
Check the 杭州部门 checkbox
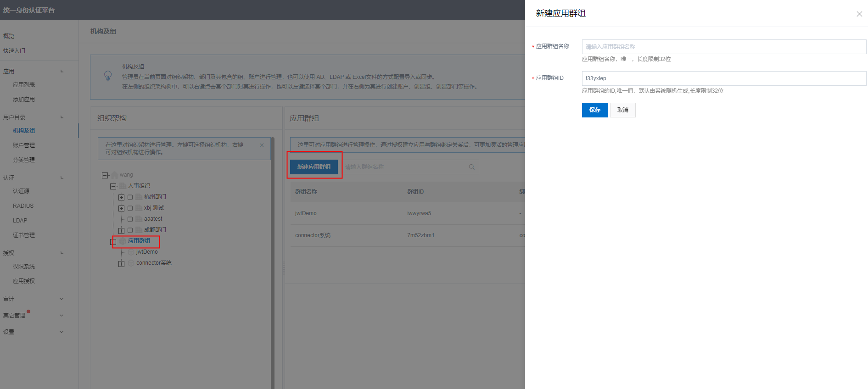[x=130, y=197]
